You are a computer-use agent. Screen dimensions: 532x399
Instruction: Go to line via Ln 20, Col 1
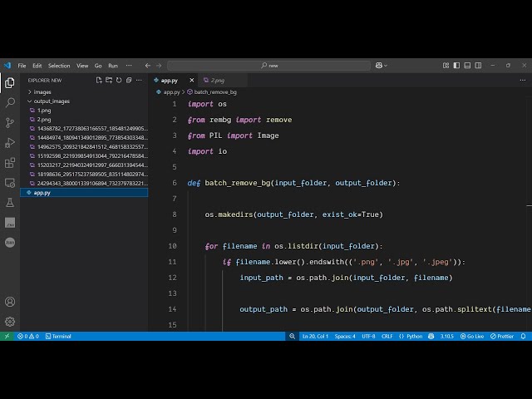pyautogui.click(x=315, y=336)
